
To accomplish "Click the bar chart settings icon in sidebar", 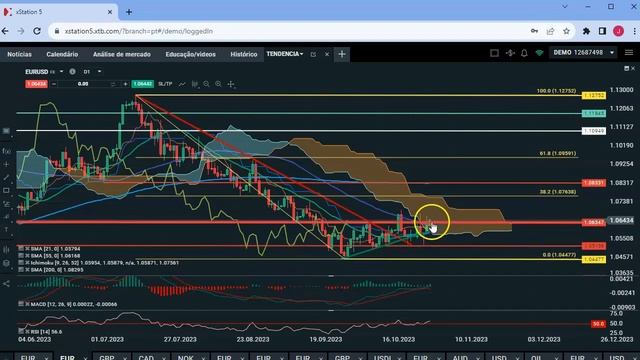I will pos(6,249).
